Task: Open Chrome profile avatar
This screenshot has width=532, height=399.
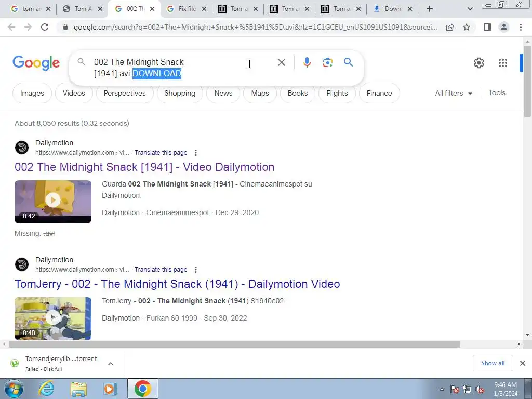Action: click(504, 27)
